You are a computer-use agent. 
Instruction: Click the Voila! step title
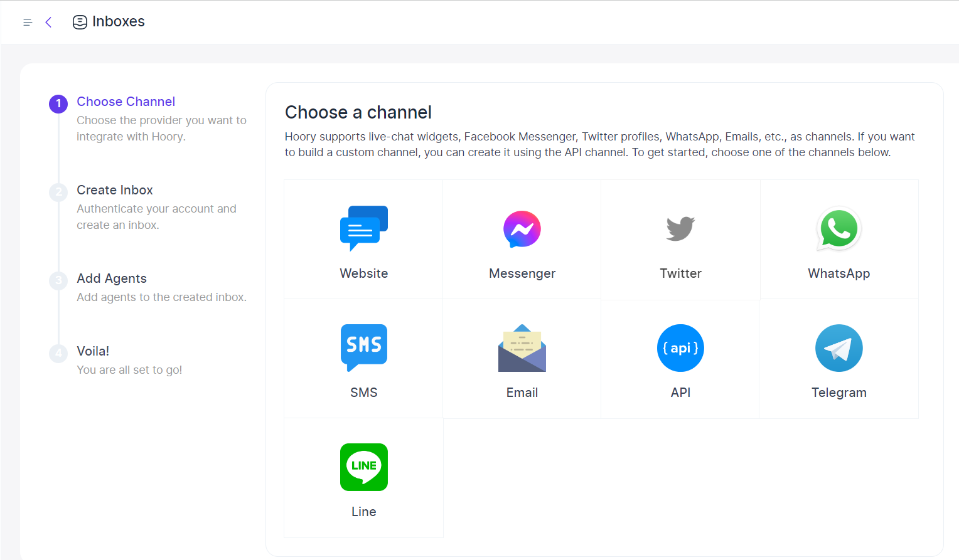[x=93, y=351]
